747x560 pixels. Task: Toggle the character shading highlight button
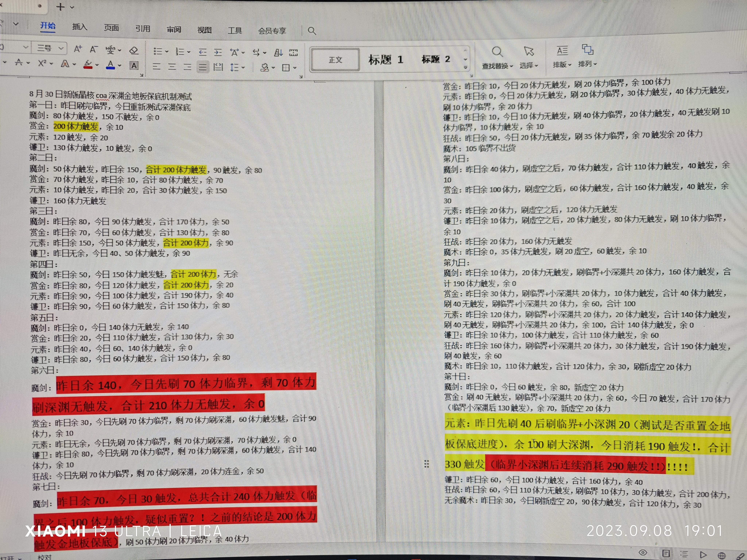134,66
